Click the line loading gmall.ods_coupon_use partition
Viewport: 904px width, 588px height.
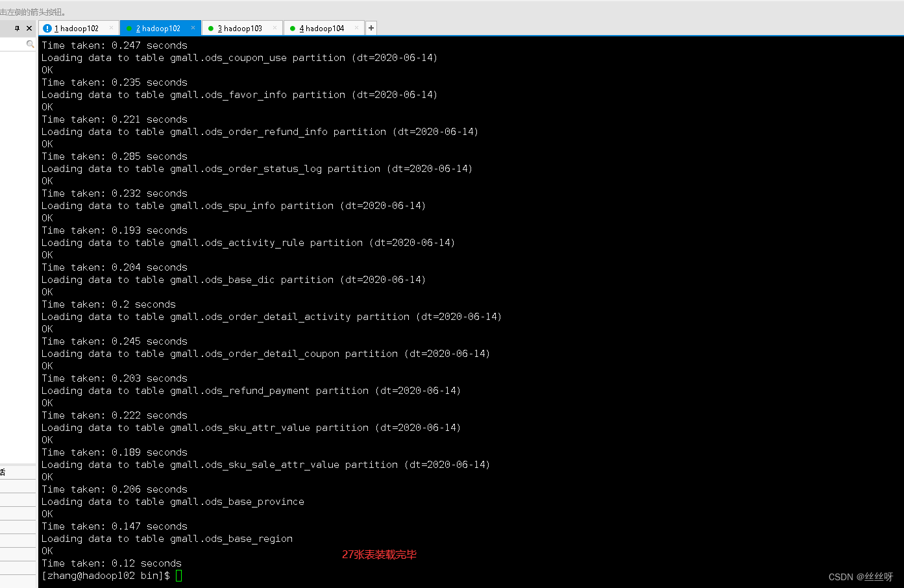(239, 58)
